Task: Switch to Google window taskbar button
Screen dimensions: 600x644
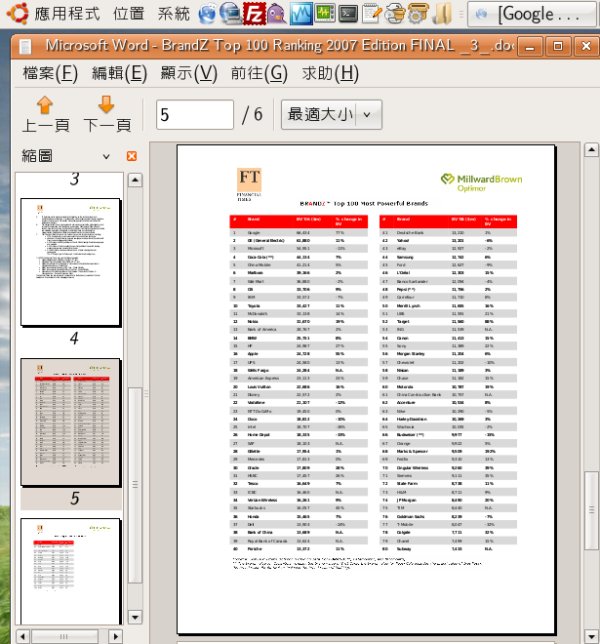Action: click(x=532, y=14)
